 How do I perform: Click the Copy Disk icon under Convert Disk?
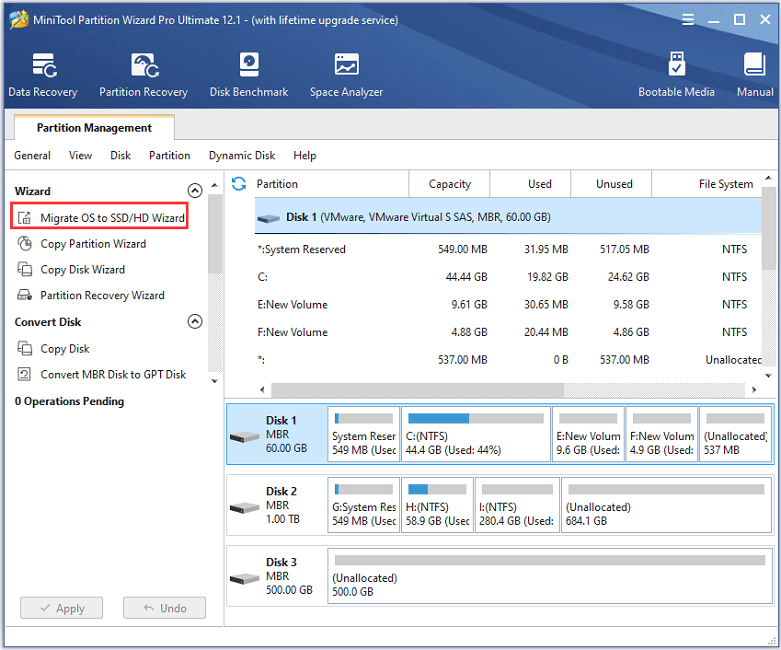(24, 348)
